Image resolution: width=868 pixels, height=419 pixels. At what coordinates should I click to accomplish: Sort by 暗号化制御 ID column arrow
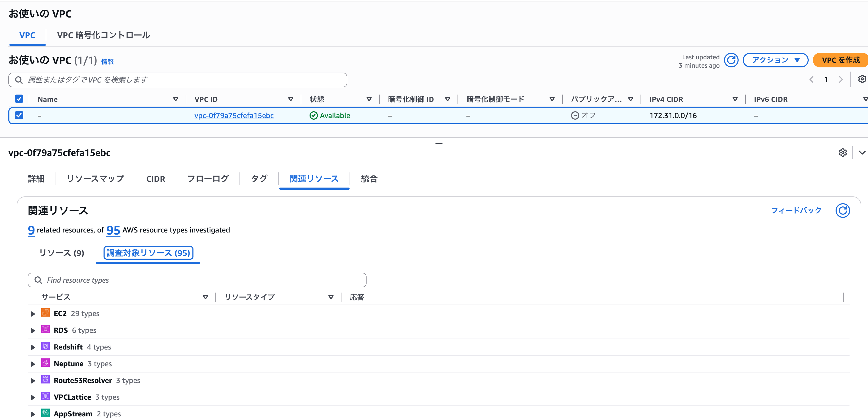[x=448, y=99]
